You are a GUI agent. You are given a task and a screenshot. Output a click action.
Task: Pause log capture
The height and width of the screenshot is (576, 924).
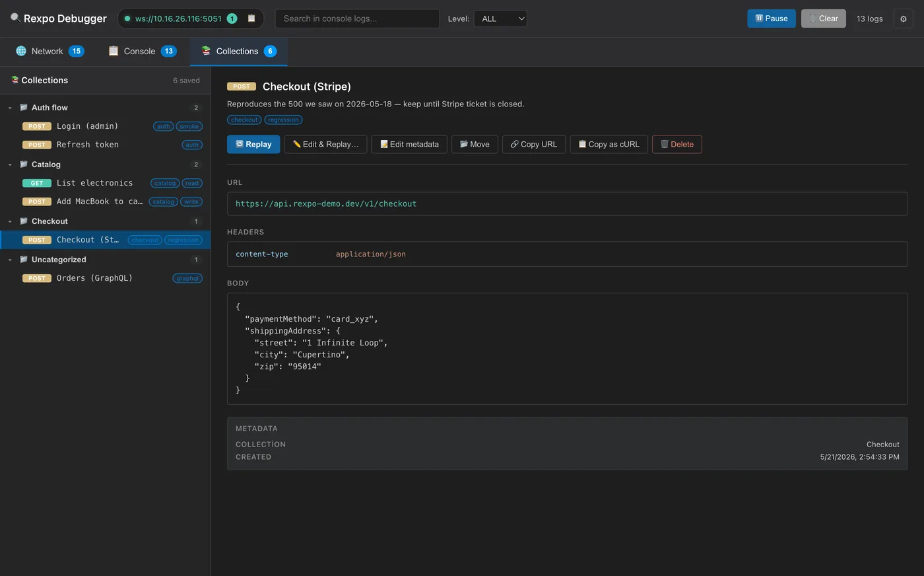click(772, 18)
